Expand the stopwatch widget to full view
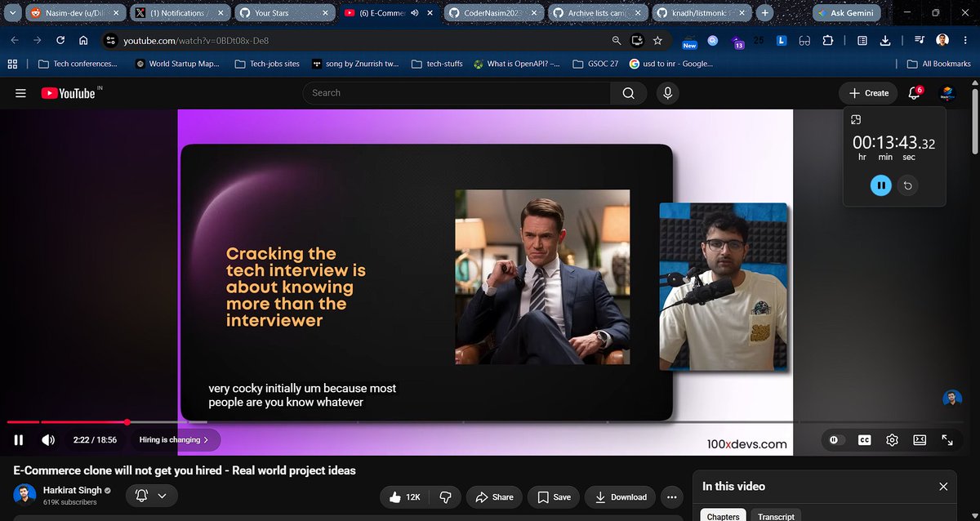Viewport: 980px width, 521px height. (x=856, y=119)
